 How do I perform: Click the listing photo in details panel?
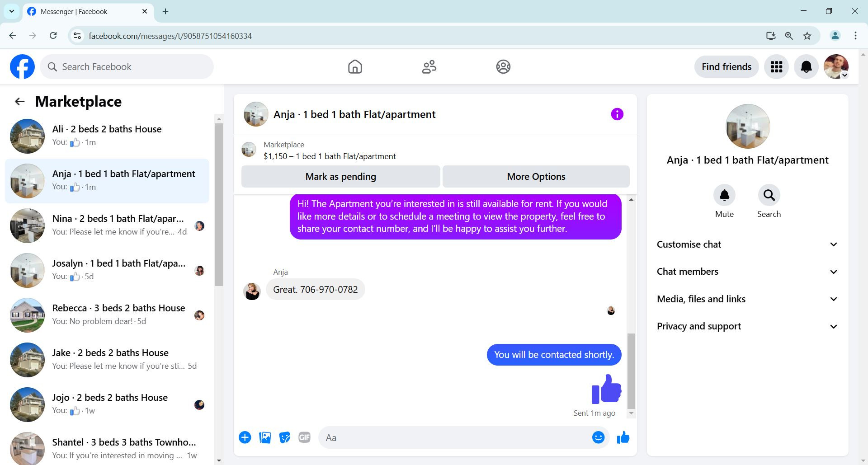(747, 126)
